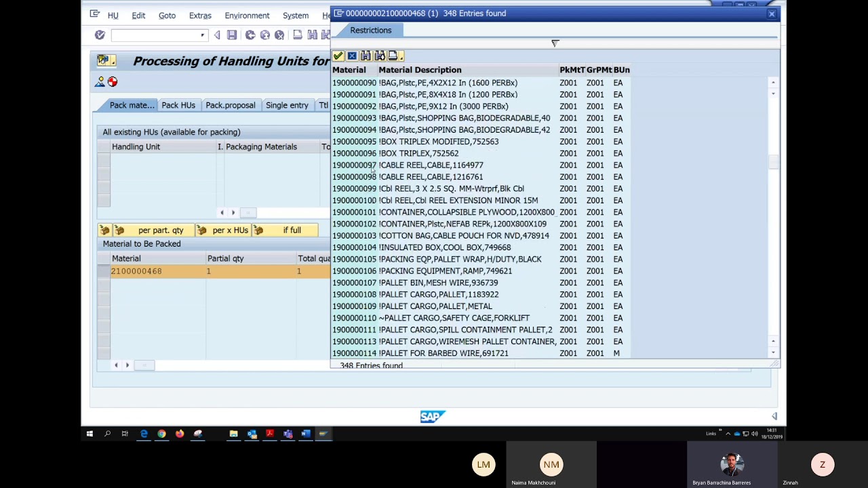Open Environment menu
Viewport: 868px width, 488px height.
click(x=247, y=16)
